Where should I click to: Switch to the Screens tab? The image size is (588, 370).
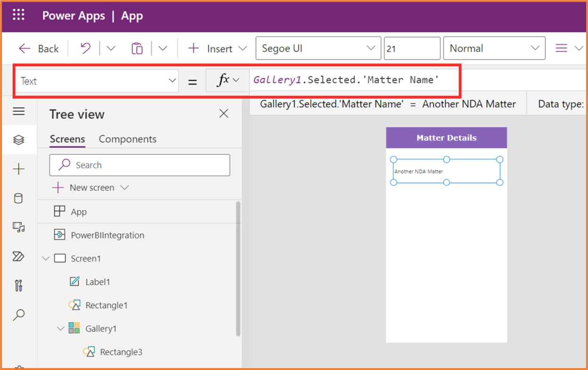tap(67, 139)
